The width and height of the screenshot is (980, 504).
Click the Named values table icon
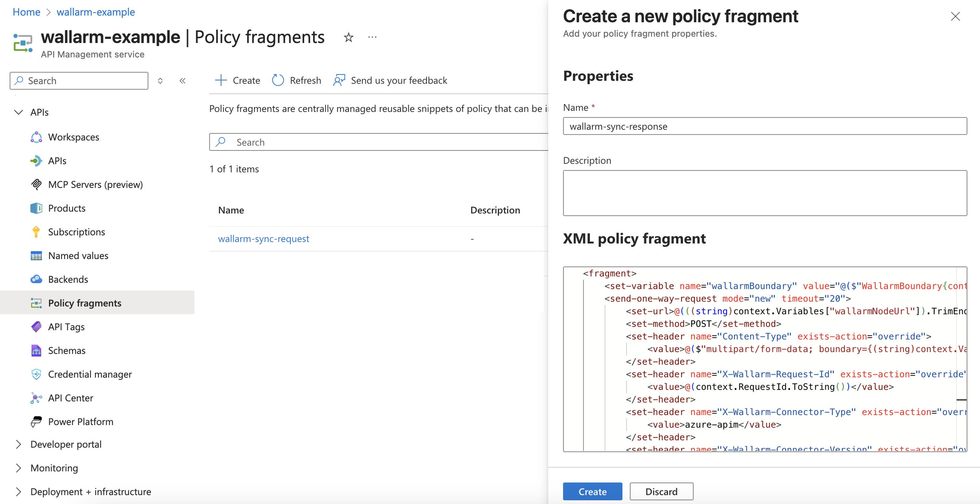(x=36, y=256)
